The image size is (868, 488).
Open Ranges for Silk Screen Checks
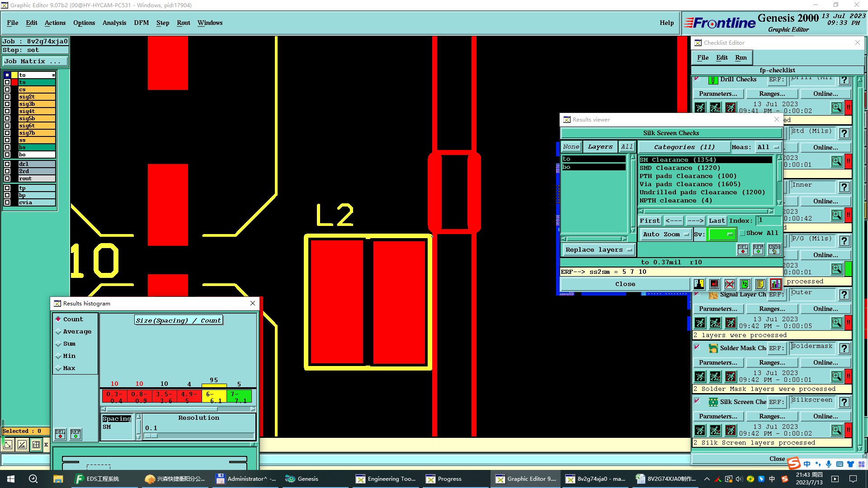tap(772, 416)
